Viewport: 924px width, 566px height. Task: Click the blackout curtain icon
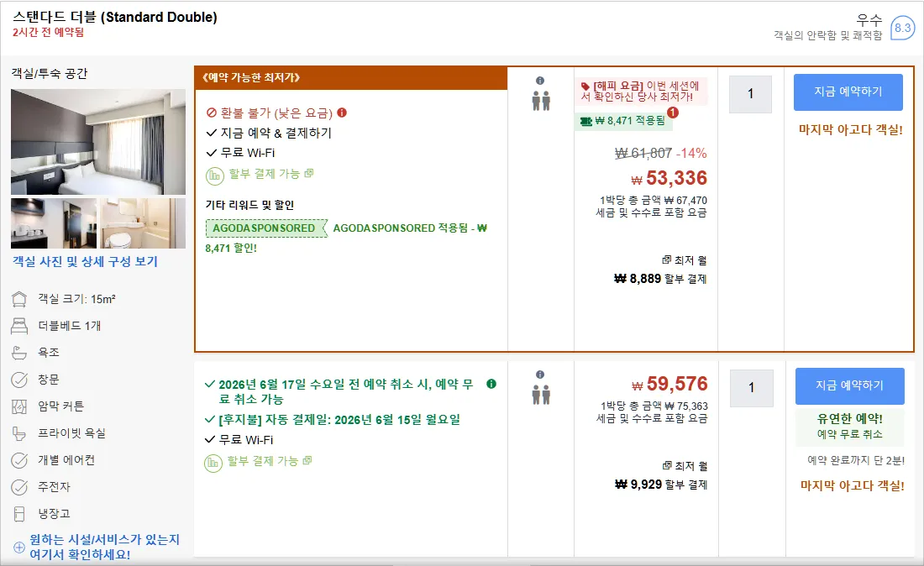(x=19, y=406)
